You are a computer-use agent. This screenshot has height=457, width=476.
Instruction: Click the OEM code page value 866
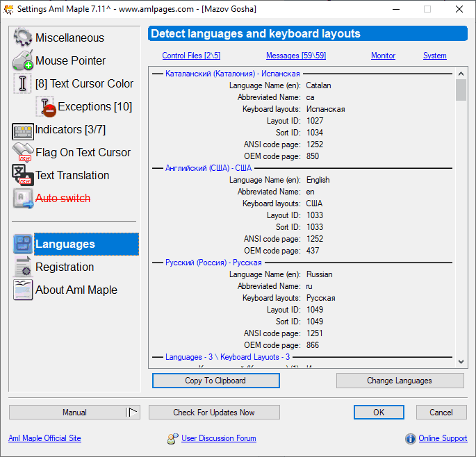click(x=313, y=345)
